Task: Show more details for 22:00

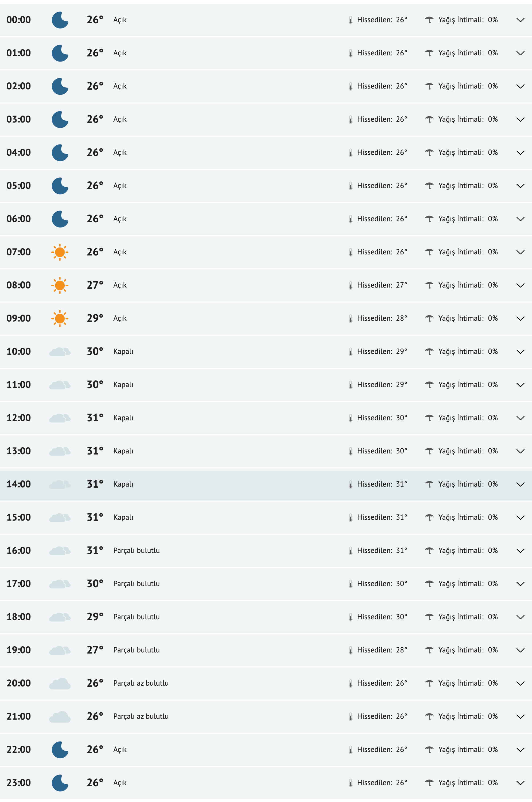Action: (x=520, y=750)
